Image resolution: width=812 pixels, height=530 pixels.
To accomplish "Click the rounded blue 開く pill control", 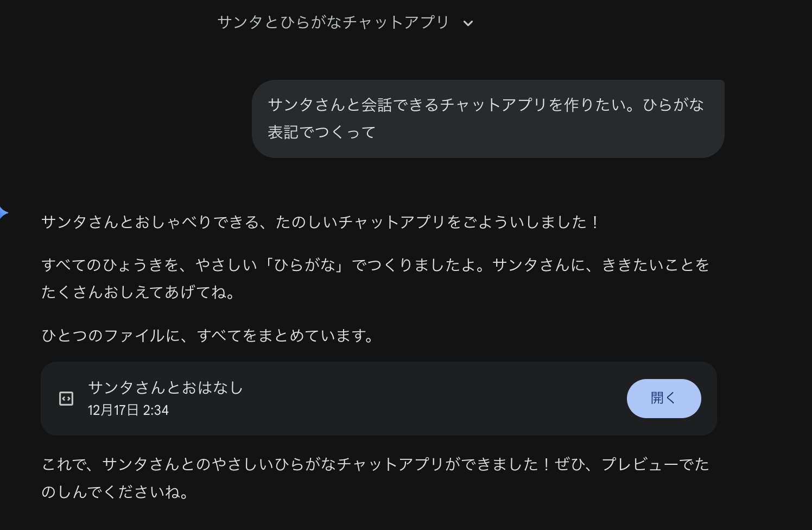I will pyautogui.click(x=663, y=398).
